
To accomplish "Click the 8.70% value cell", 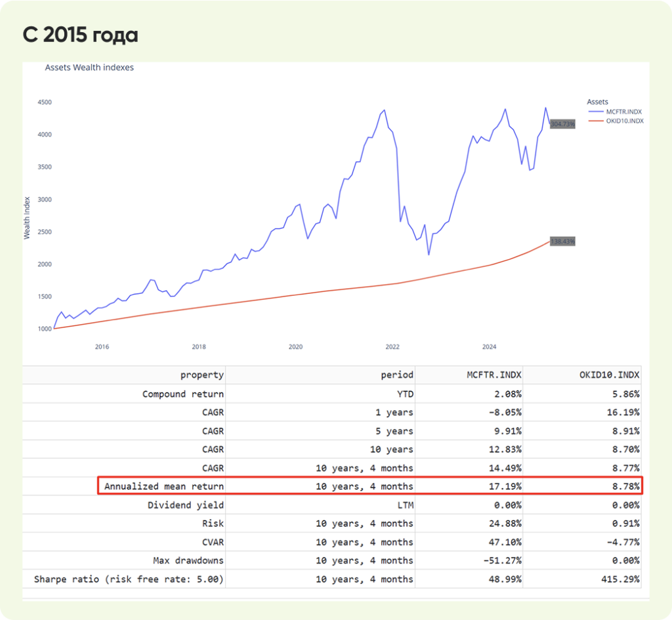I will pos(625,449).
